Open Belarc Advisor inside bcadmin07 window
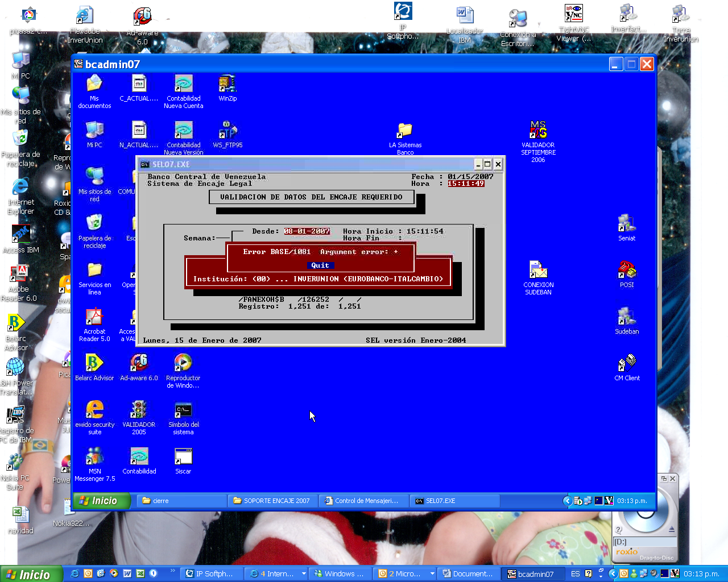 click(x=94, y=368)
